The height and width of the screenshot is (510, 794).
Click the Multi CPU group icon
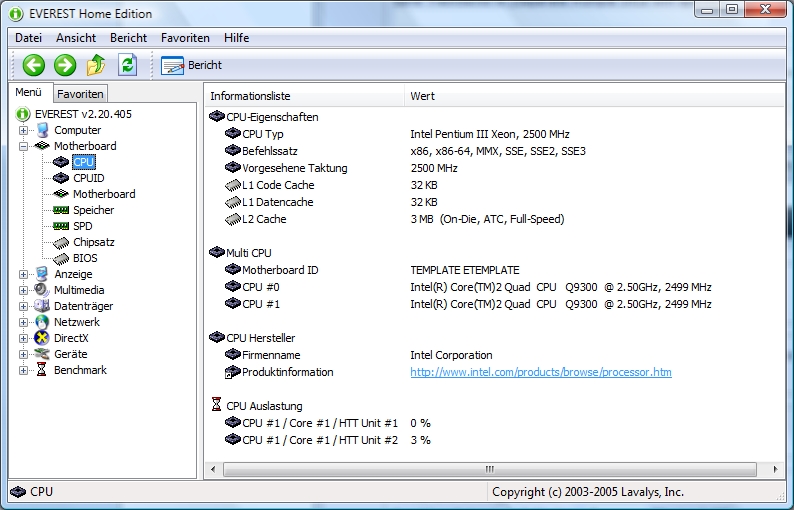pos(217,252)
